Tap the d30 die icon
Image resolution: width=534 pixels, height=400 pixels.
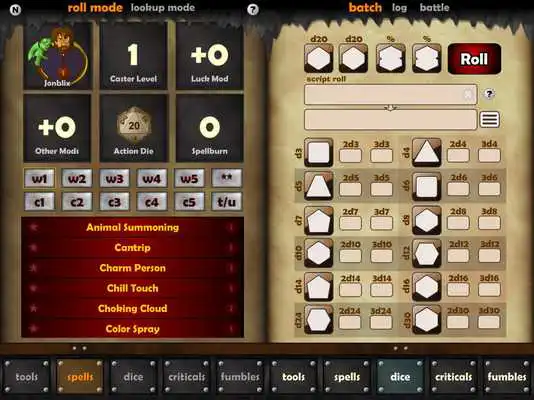coord(426,320)
